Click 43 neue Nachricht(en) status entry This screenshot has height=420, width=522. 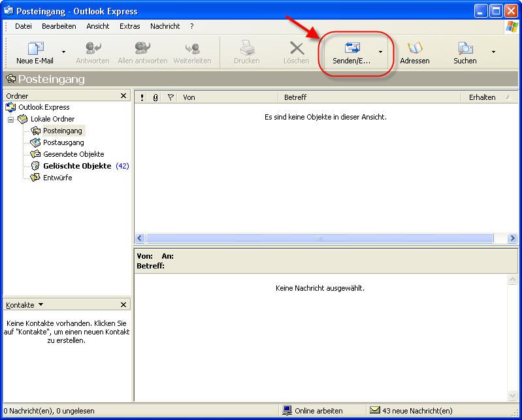pyautogui.click(x=411, y=411)
